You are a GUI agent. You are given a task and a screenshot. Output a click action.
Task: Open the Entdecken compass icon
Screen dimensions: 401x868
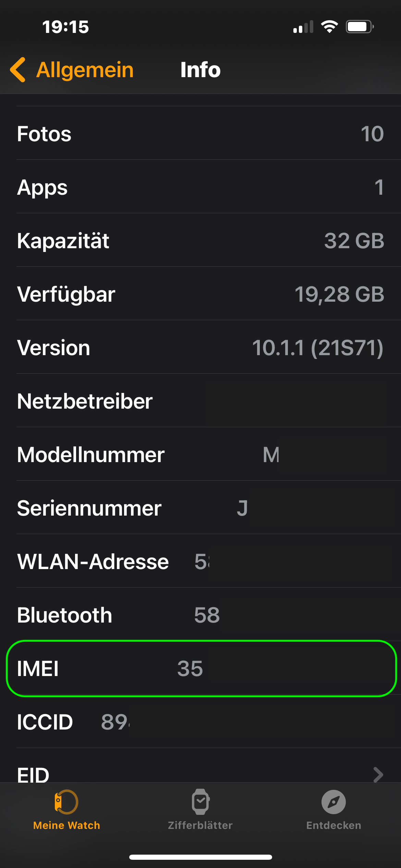[333, 802]
